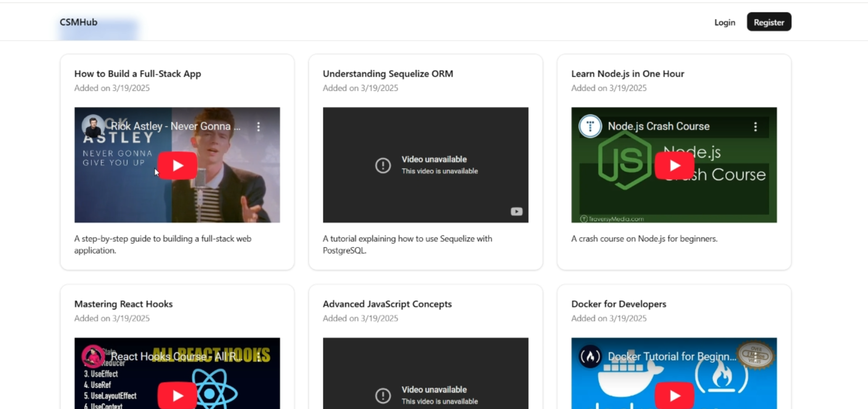The width and height of the screenshot is (868, 409).
Task: Play the Docker Tutorial video
Action: (674, 395)
